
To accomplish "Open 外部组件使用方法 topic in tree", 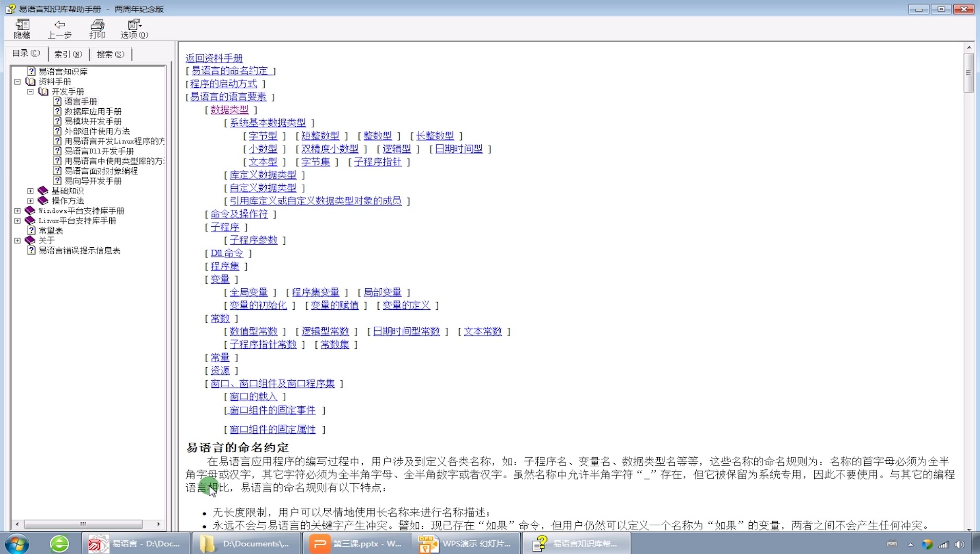I will (x=97, y=131).
